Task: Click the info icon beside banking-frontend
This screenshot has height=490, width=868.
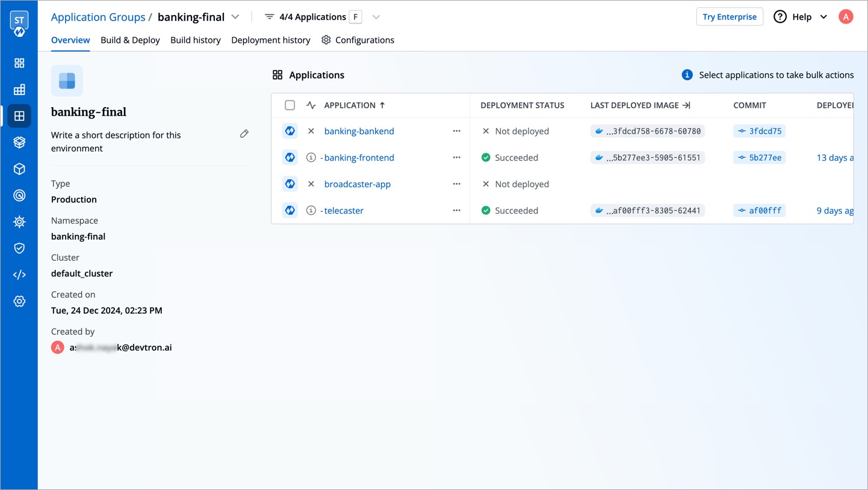Action: [x=311, y=158]
